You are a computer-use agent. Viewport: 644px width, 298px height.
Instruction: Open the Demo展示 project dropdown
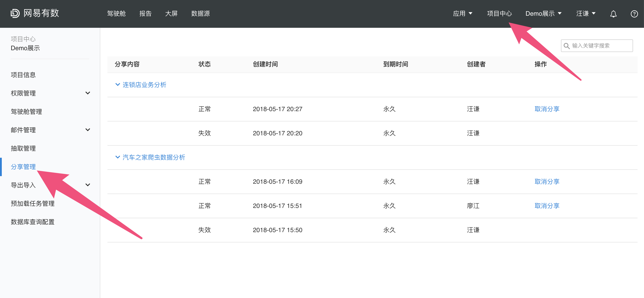click(x=543, y=13)
